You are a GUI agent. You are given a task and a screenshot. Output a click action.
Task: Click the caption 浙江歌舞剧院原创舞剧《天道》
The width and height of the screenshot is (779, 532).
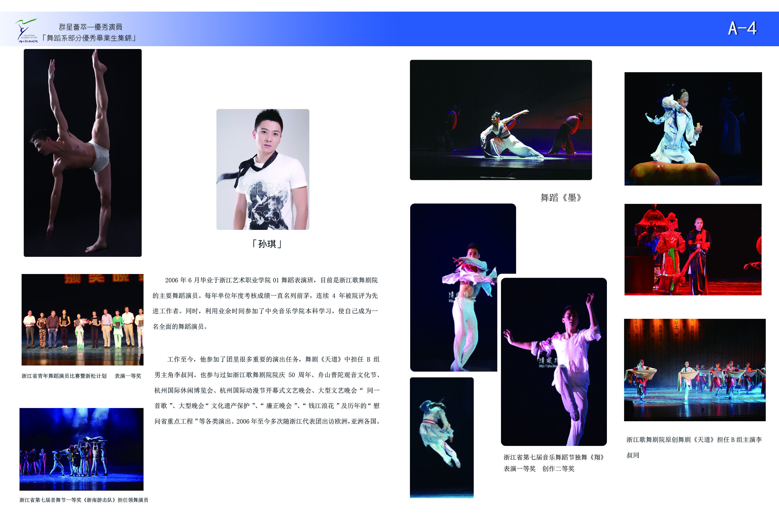coord(694,440)
